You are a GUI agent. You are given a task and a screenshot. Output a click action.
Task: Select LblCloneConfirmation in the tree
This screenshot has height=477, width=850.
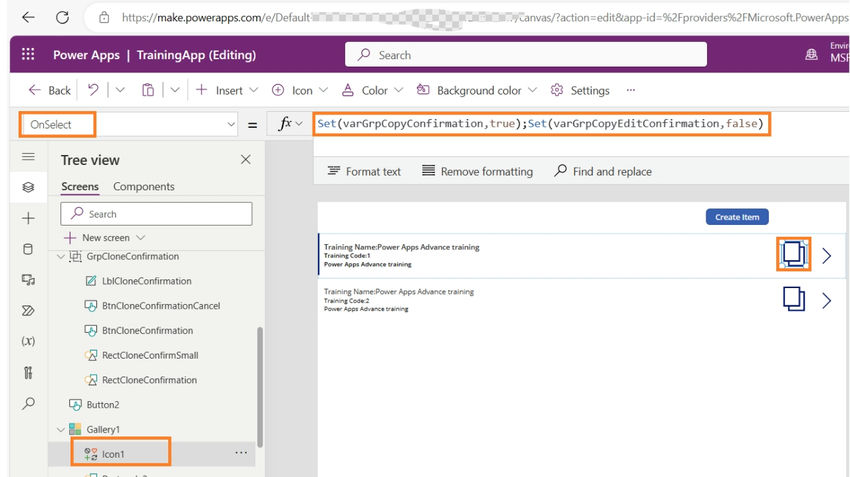click(x=146, y=281)
